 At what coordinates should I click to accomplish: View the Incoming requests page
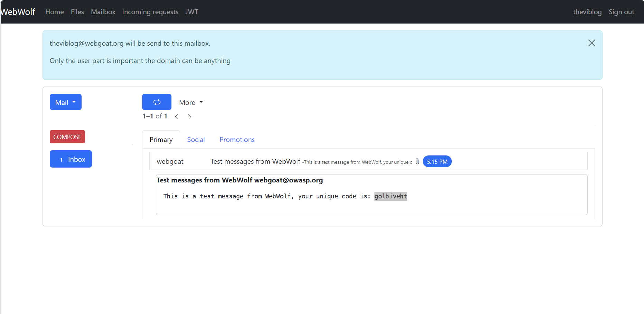[150, 12]
